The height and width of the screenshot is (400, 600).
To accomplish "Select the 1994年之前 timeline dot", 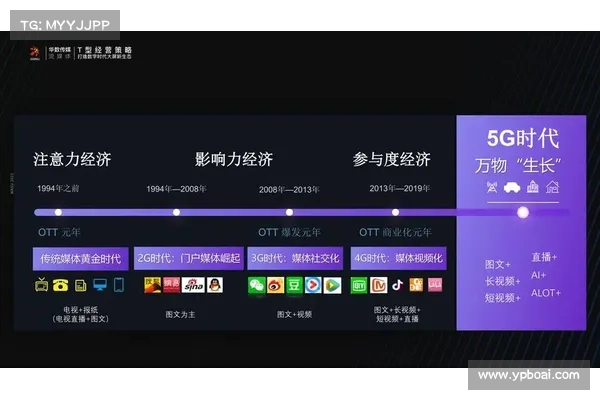I will [58, 212].
